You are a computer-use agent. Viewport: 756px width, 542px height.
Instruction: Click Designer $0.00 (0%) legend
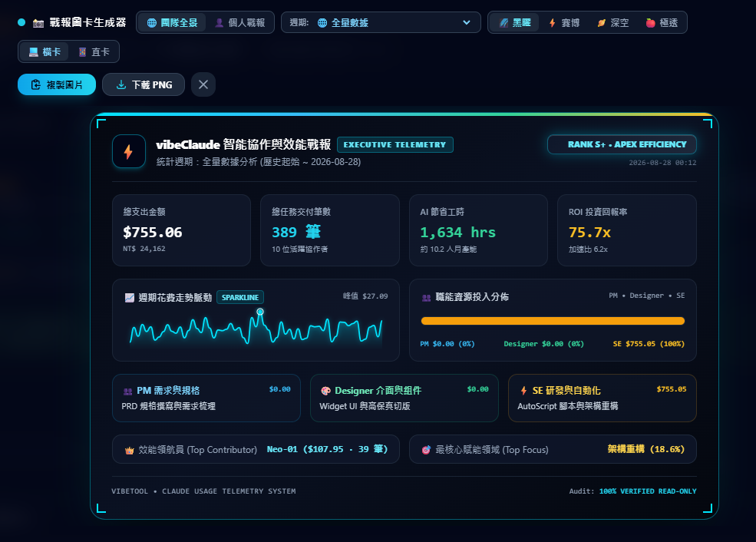coord(543,344)
